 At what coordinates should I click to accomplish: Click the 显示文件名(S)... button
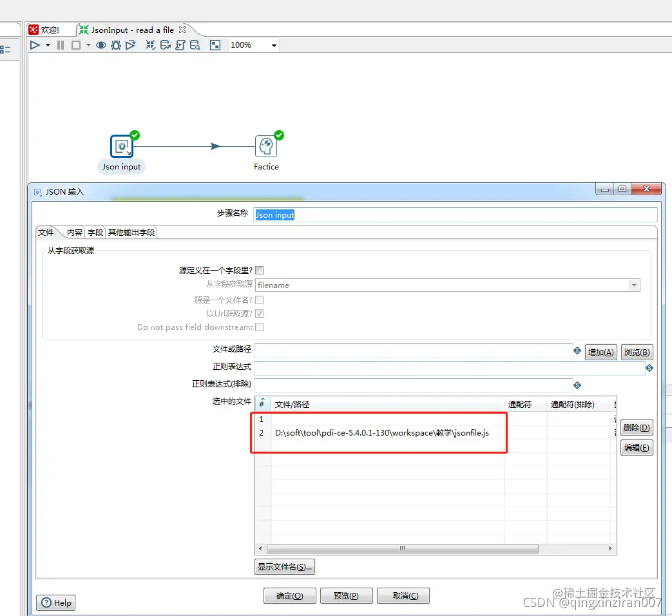click(x=285, y=566)
